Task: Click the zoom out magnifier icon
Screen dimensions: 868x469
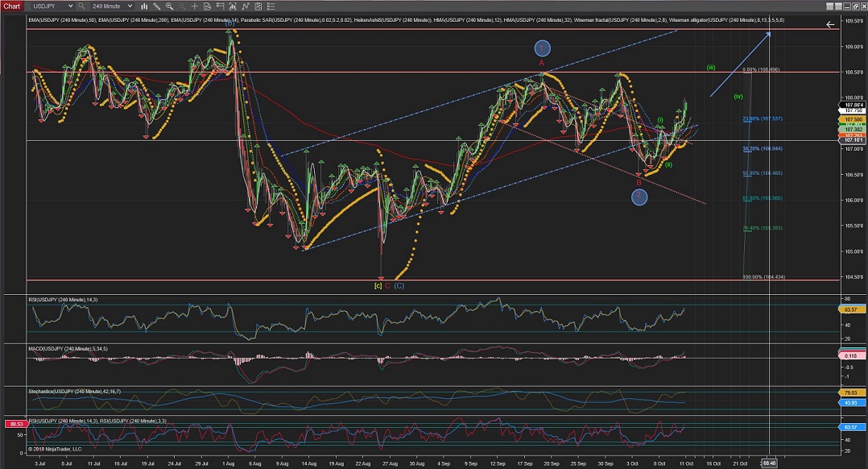Action: [x=182, y=6]
